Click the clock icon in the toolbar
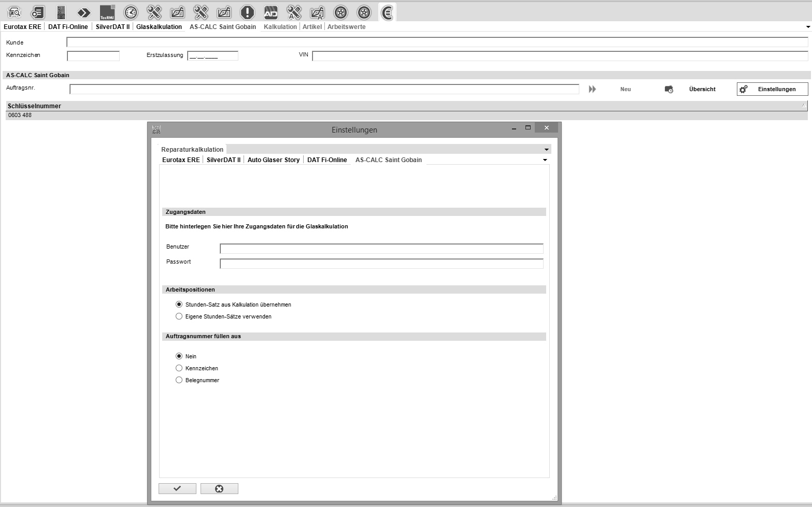812x507 pixels. [131, 12]
